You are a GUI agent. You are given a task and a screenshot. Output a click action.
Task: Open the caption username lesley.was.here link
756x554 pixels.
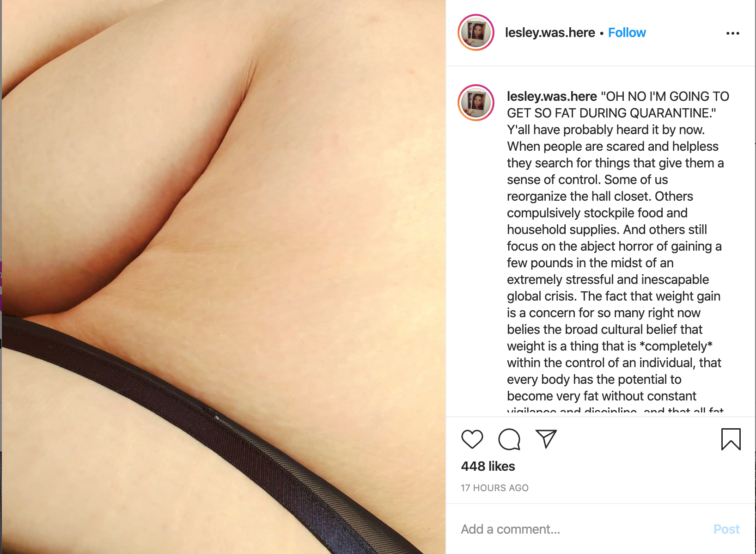pyautogui.click(x=552, y=96)
